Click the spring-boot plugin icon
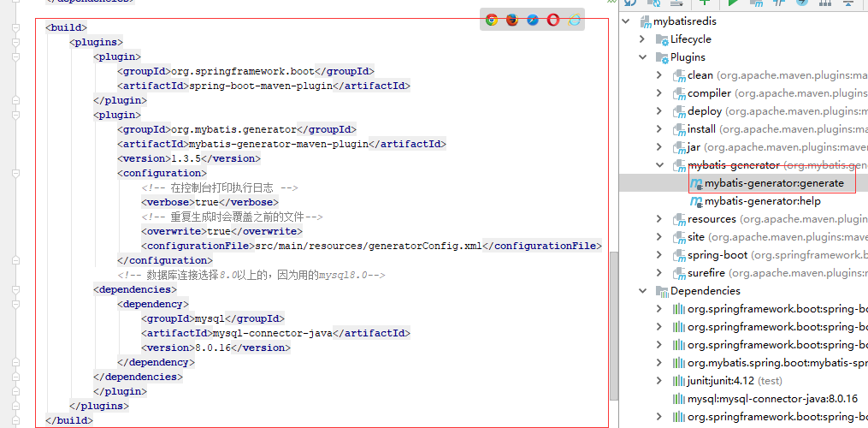Image resolution: width=868 pixels, height=428 pixels. point(679,256)
